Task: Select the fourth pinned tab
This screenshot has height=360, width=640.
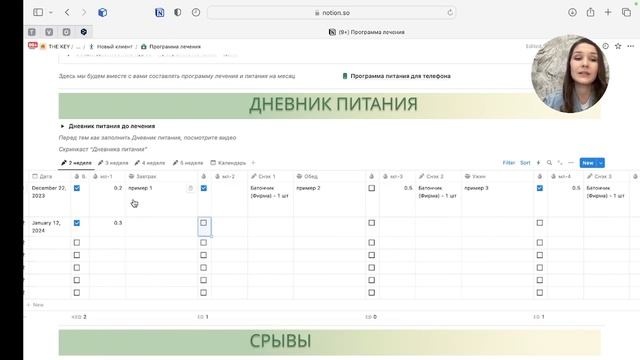Action: point(84,32)
